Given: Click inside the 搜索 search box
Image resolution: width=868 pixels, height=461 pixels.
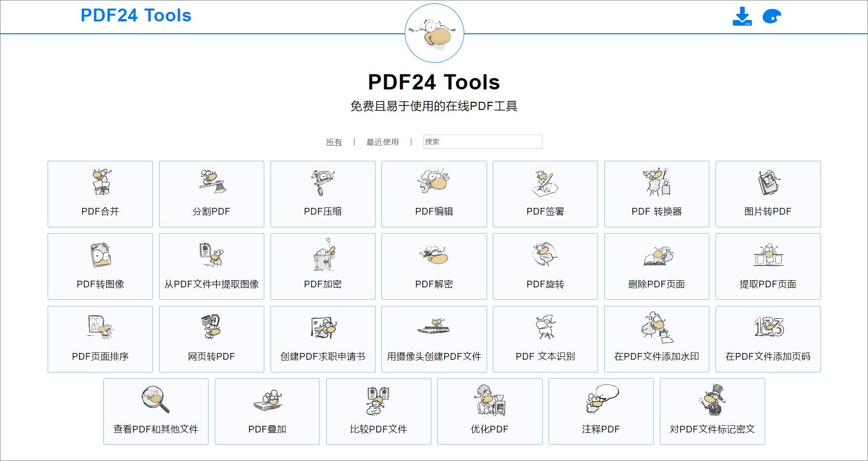Looking at the screenshot, I should (x=482, y=141).
